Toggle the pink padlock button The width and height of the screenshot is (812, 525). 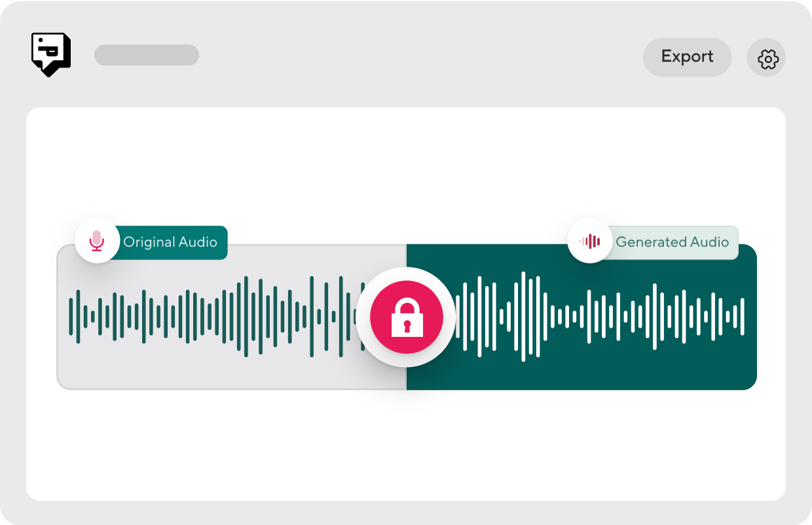coord(407,317)
